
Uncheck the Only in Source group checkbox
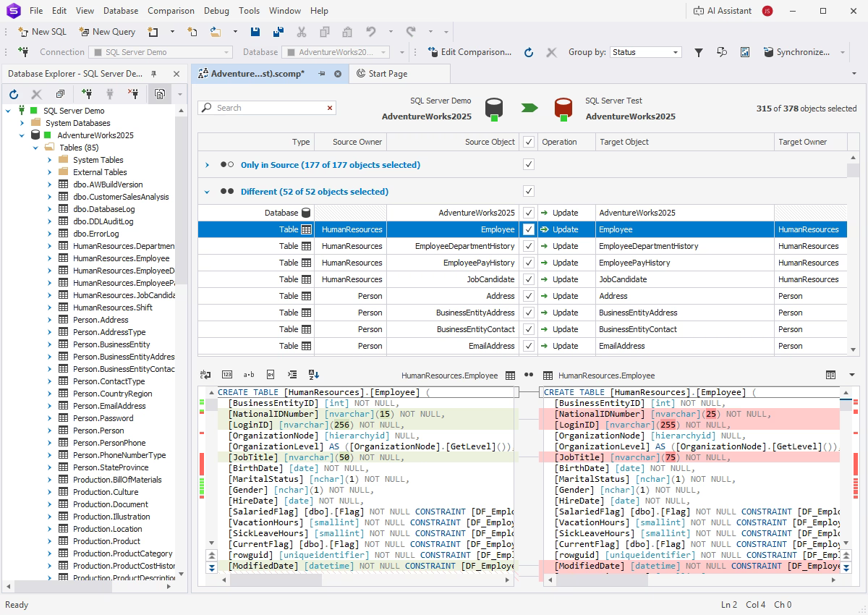pos(529,165)
